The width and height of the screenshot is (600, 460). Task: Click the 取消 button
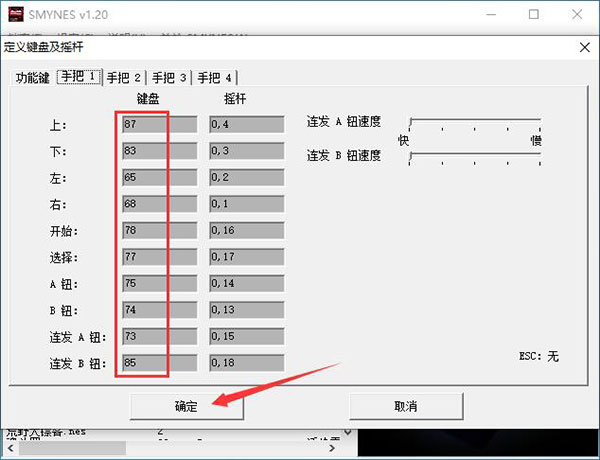[x=406, y=406]
